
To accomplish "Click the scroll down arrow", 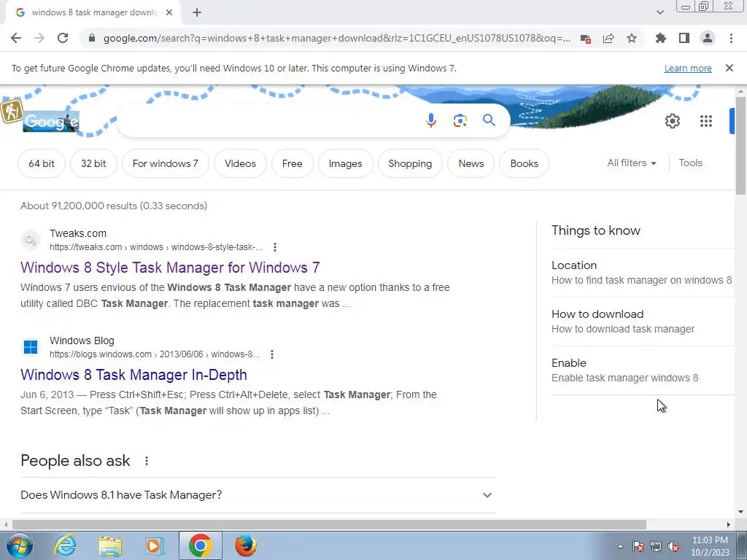I will tap(741, 512).
